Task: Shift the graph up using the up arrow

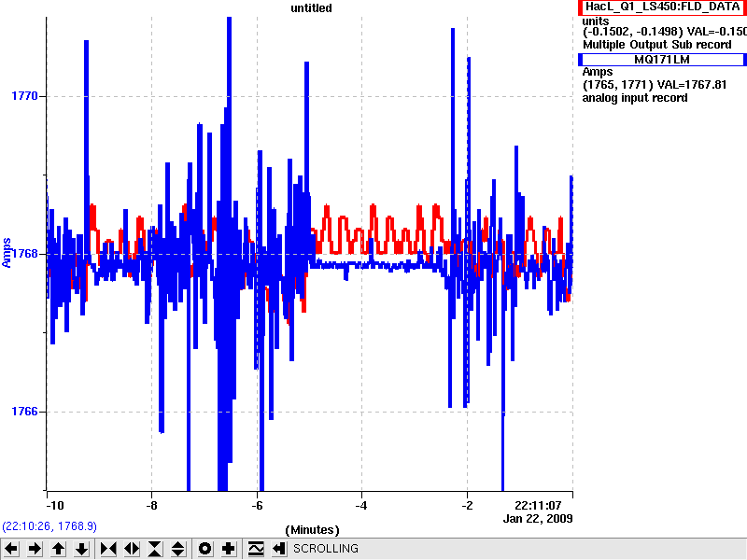Action: point(59,549)
